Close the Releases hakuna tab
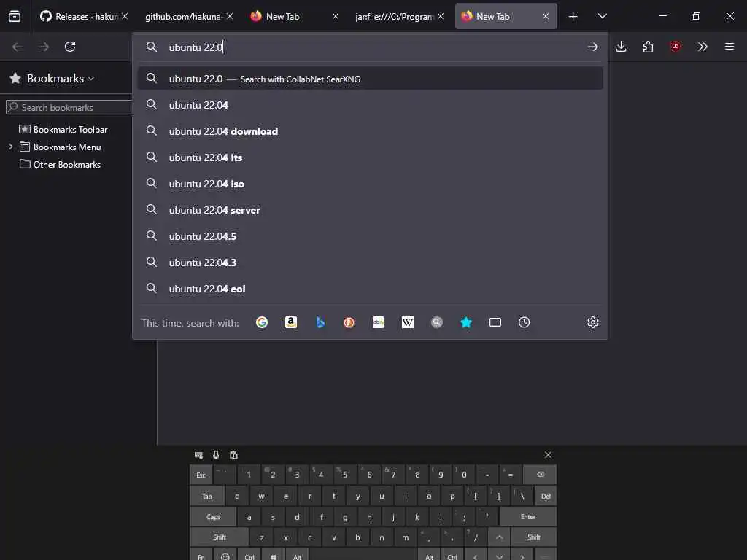Screen dimensions: 747x560 tap(125, 17)
